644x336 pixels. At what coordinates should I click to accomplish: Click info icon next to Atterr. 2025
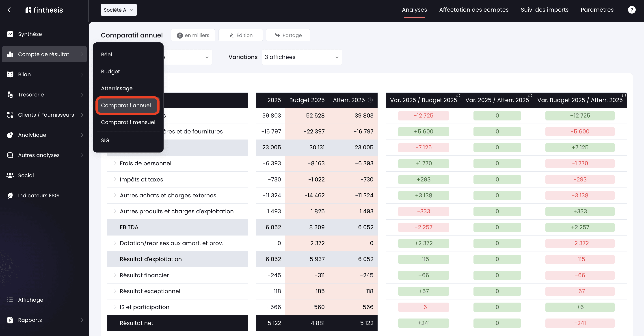(370, 100)
